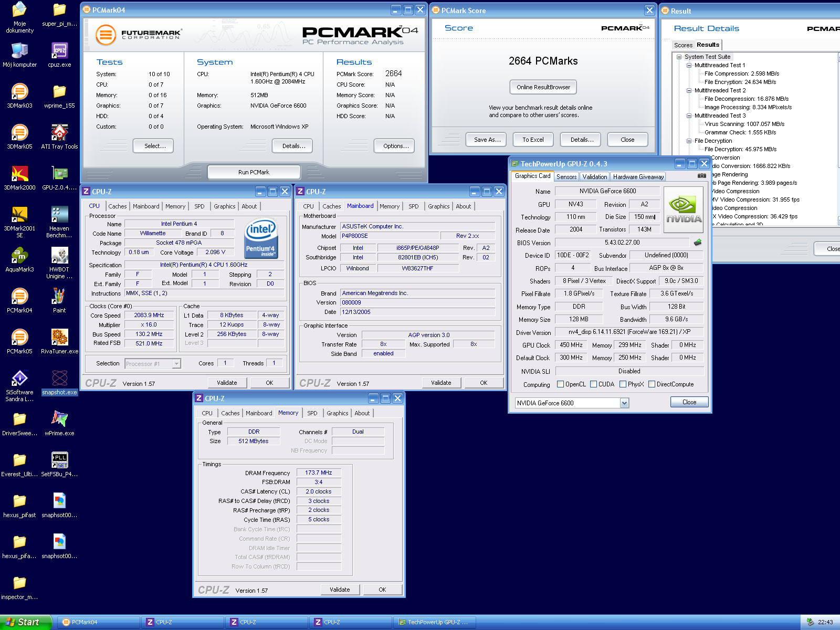Click the NVIDIA logo in GPU-Z
The image size is (840, 630).
click(x=684, y=209)
